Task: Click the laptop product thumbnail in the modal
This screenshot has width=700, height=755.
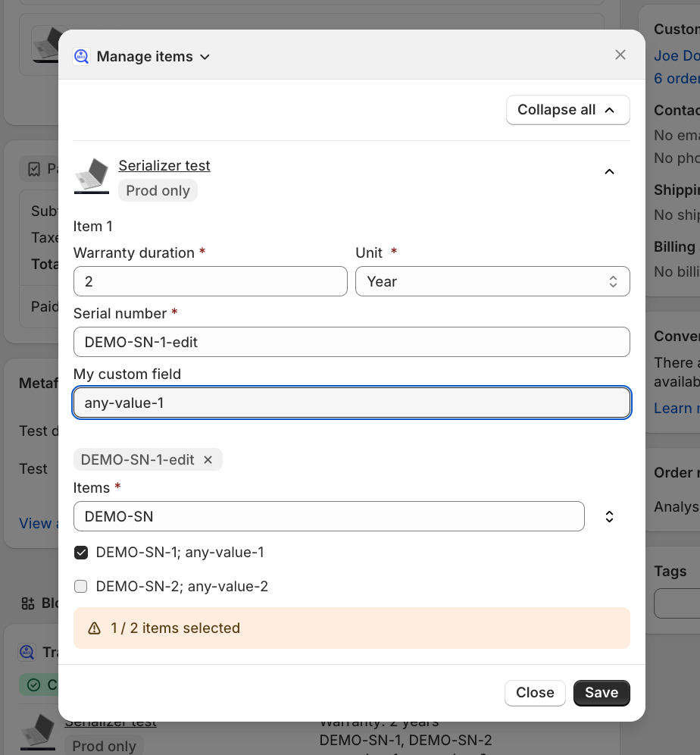Action: tap(92, 176)
